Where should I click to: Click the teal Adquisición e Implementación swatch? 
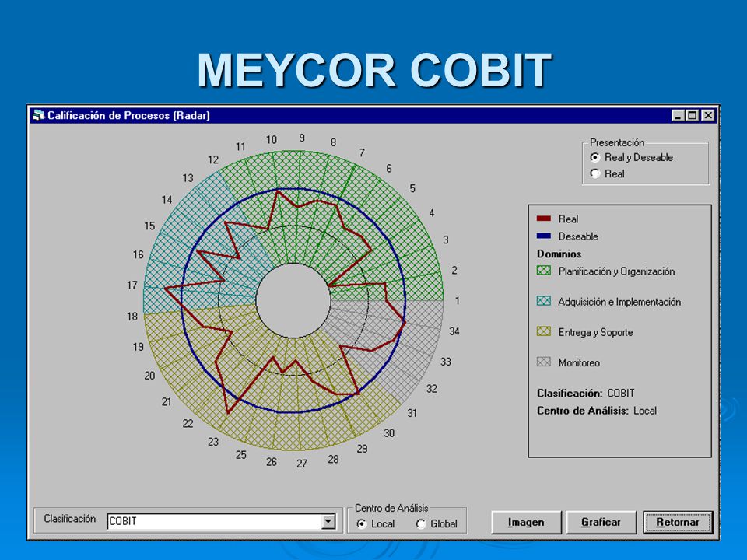(544, 301)
